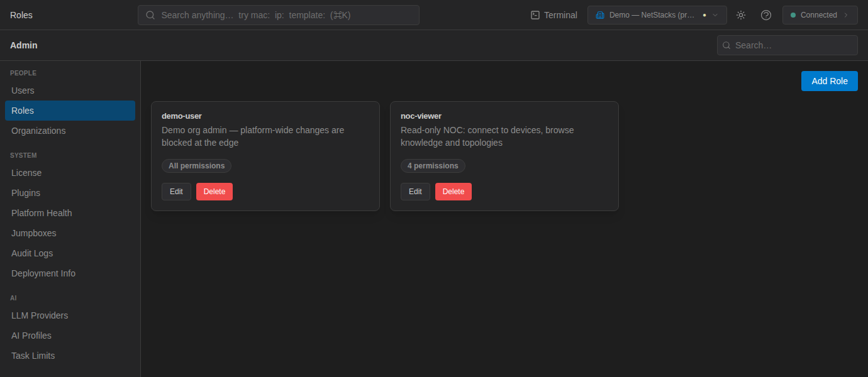868x377 pixels.
Task: Open the help question mark icon
Action: pyautogui.click(x=766, y=15)
